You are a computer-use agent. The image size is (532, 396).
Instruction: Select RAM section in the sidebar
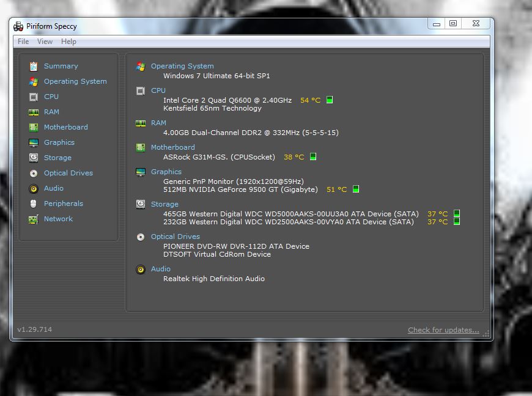pyautogui.click(x=51, y=112)
